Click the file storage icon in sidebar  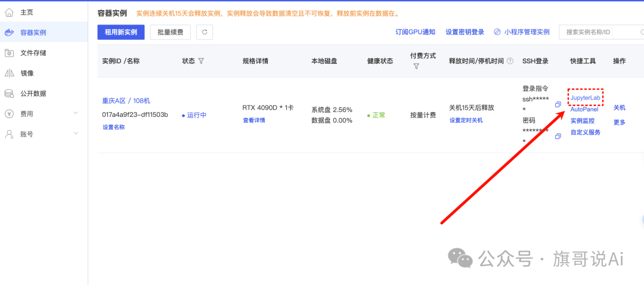[9, 52]
